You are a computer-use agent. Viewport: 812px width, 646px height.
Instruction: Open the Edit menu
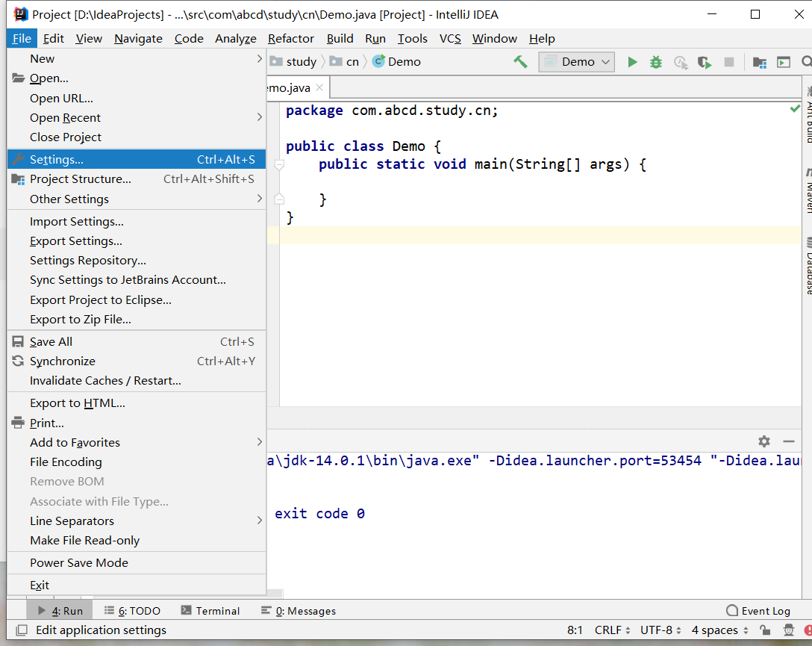coord(53,38)
